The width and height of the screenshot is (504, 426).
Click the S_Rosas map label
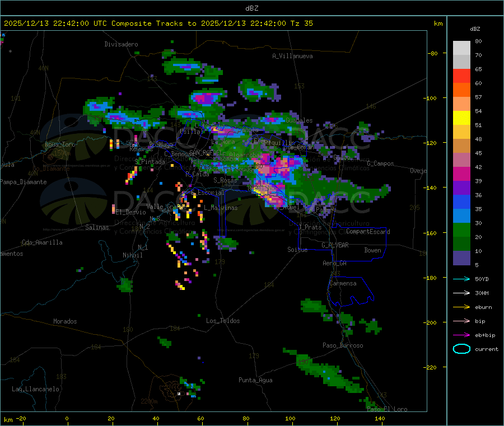click(225, 180)
